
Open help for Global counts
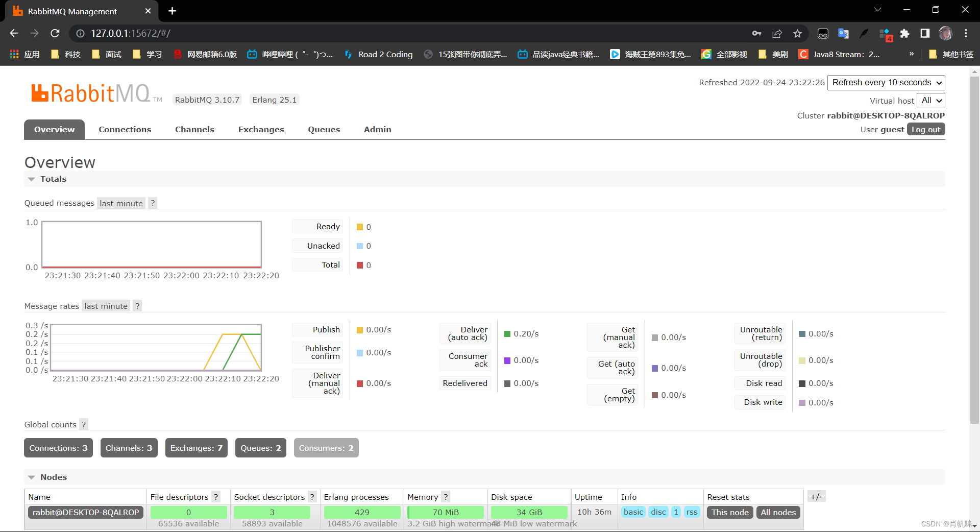click(x=84, y=424)
